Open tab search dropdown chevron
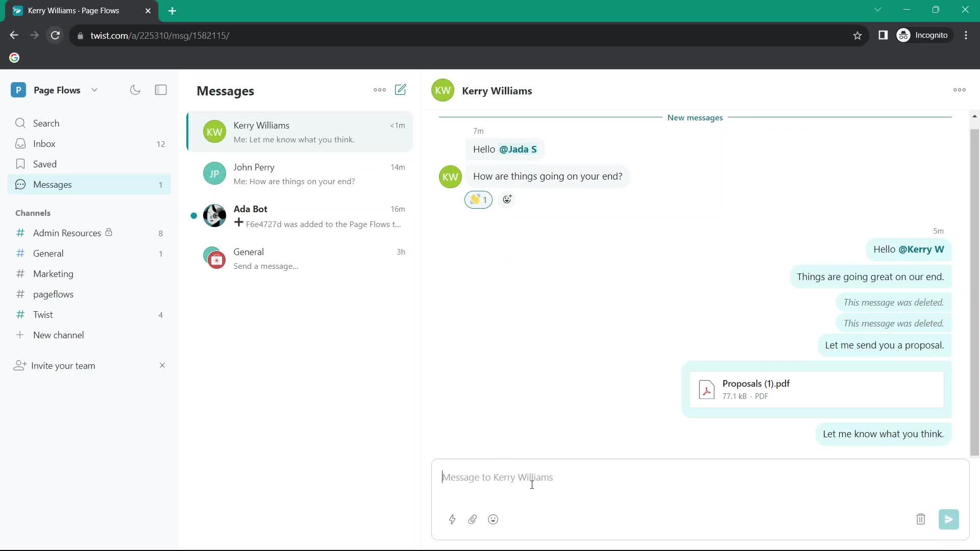This screenshot has width=980, height=551. point(877,10)
